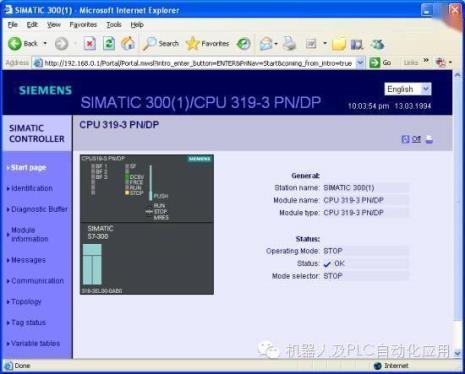The image size is (465, 374).
Task: Click the CPU 319-3 module image
Action: [147, 224]
